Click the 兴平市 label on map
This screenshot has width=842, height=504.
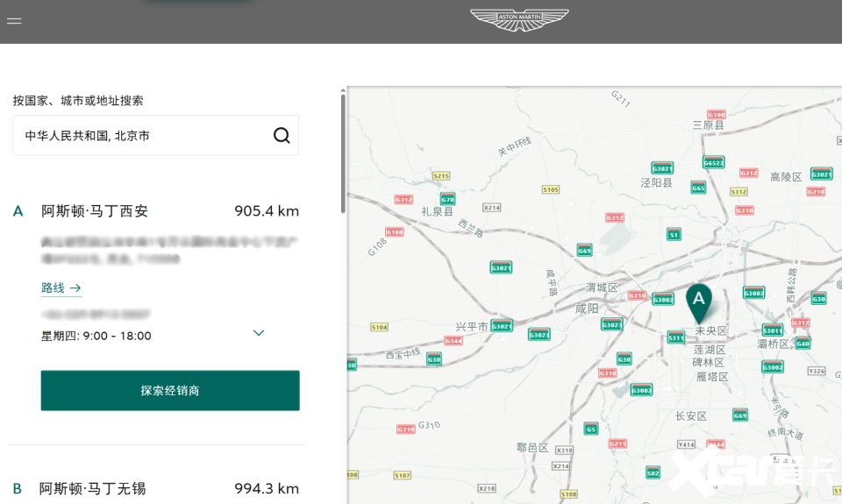click(472, 326)
